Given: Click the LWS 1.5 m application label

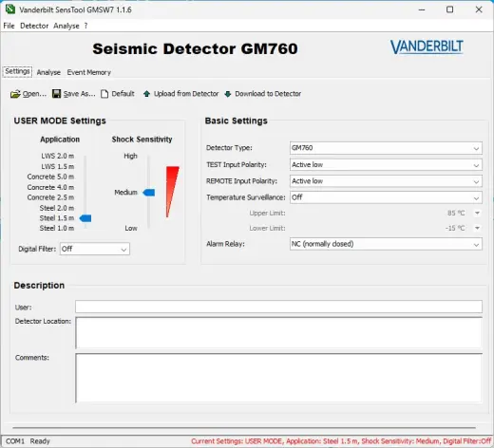Looking at the screenshot, I should [x=58, y=166].
